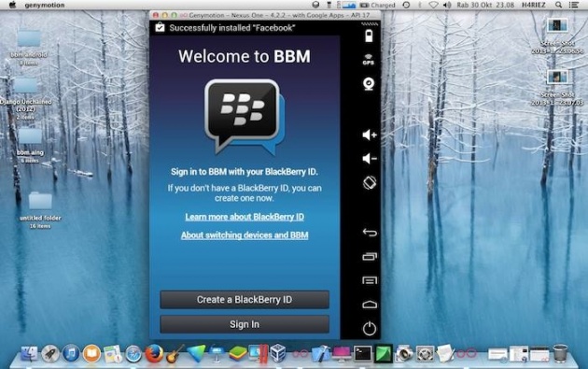Click Create a BlackBerry ID button
Screen dimensions: 588x369
tap(245, 300)
